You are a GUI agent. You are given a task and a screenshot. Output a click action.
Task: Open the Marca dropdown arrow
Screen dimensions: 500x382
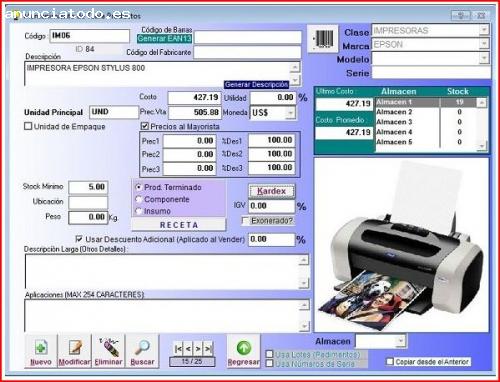[484, 44]
